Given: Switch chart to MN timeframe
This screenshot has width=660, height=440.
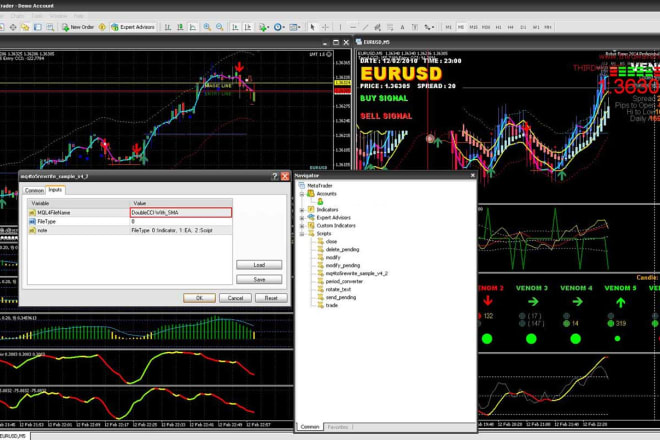Looking at the screenshot, I should pyautogui.click(x=548, y=27).
